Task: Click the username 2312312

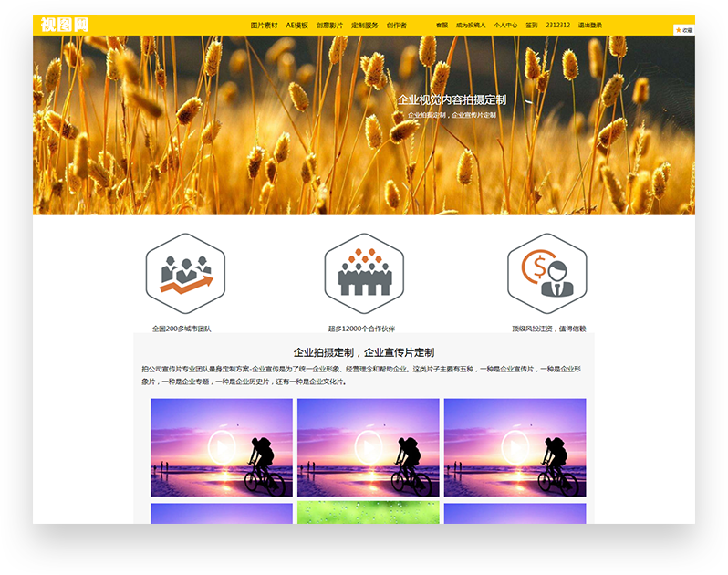Action: 558,25
